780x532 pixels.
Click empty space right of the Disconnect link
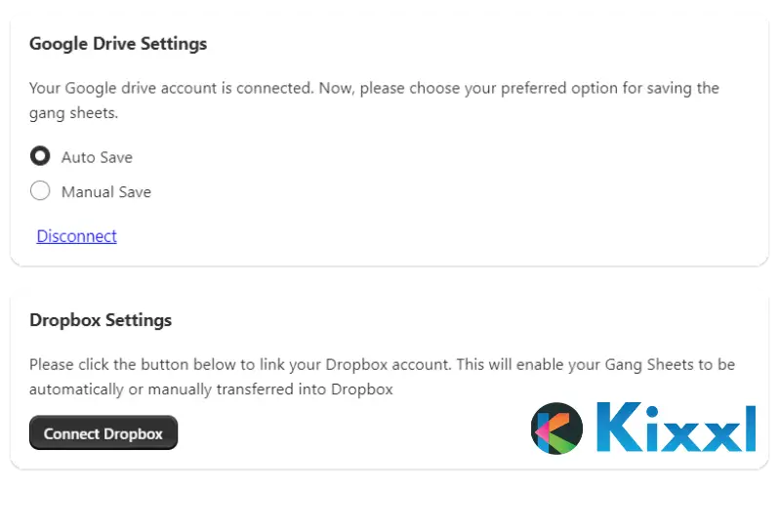(x=437, y=236)
